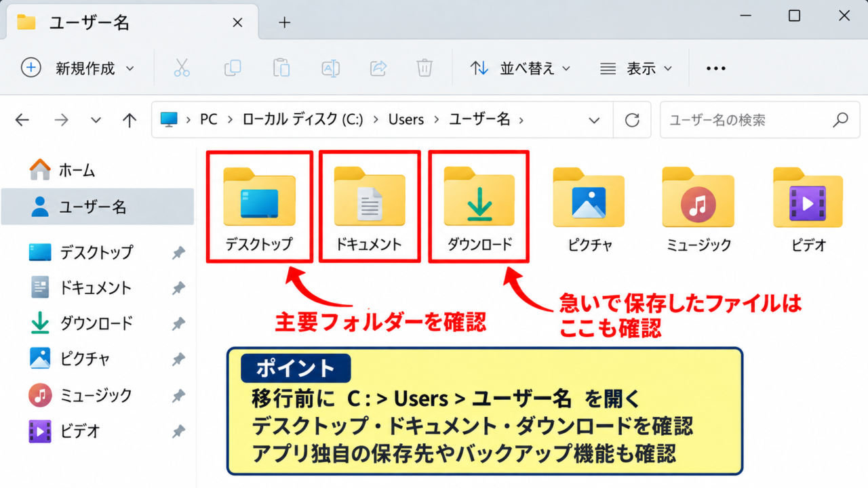Click the Copy icon in toolbar

(233, 68)
